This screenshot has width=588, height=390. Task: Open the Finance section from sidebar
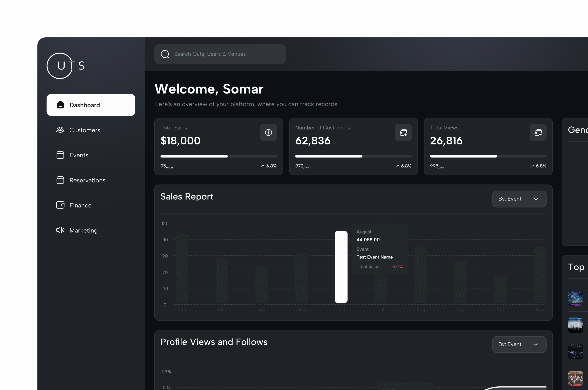[80, 205]
